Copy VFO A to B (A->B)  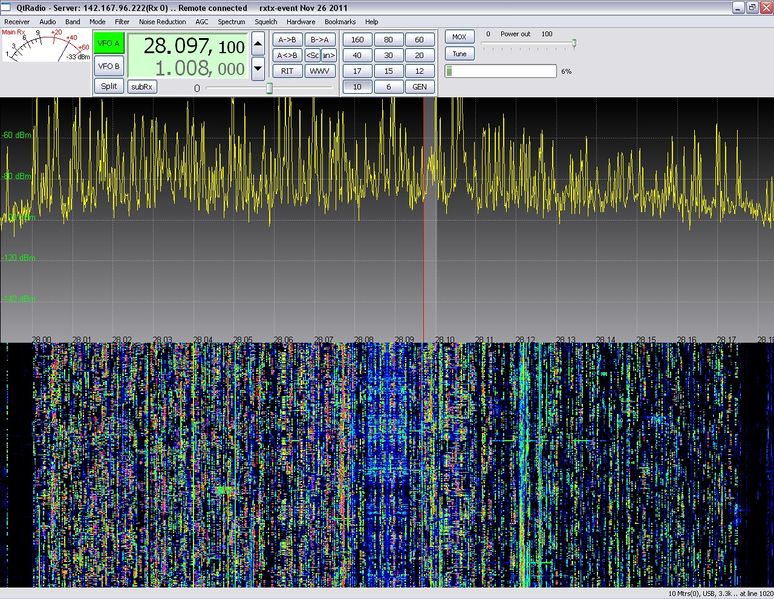(x=288, y=40)
